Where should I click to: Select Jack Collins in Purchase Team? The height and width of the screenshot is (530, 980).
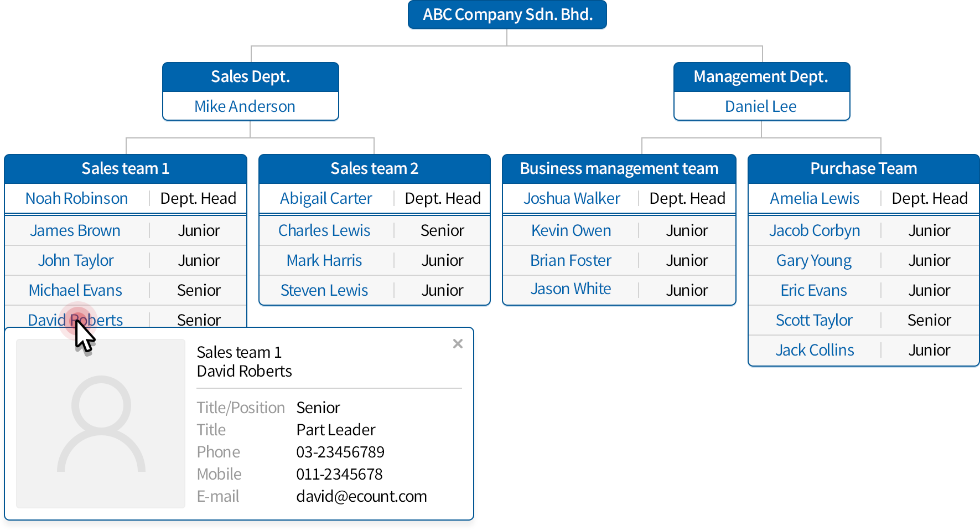(815, 350)
